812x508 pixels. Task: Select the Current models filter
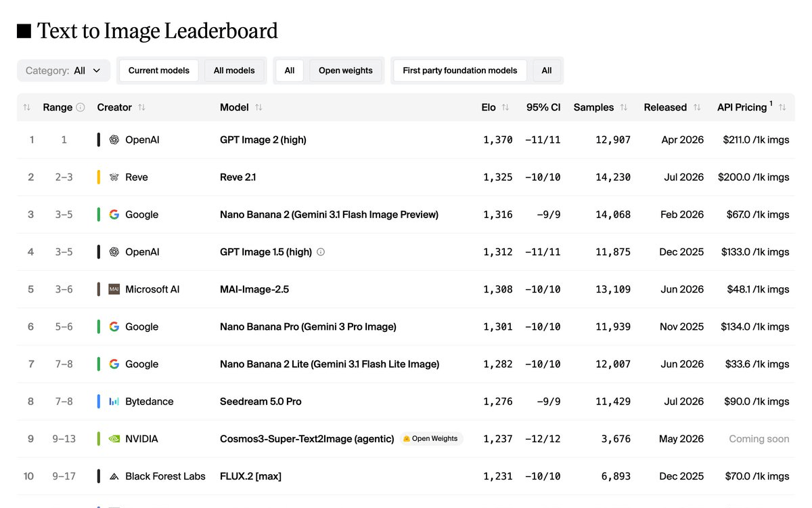[159, 70]
